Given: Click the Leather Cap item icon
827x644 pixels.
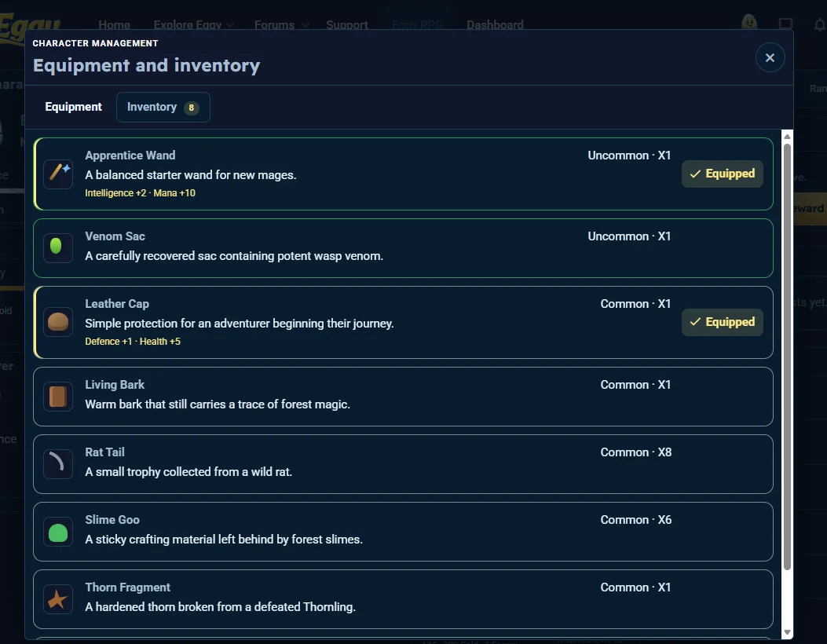Looking at the screenshot, I should (58, 322).
